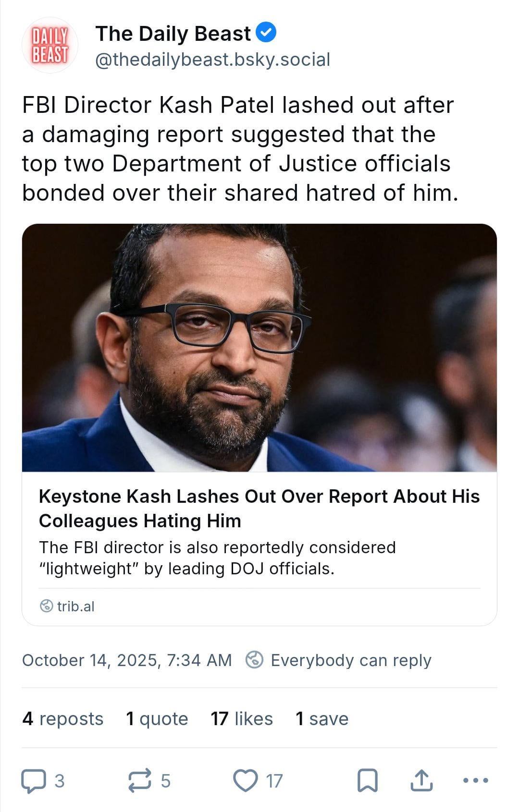Viewport: 519px width, 812px height.
Task: Toggle the bookmark save icon
Action: pos(368,781)
